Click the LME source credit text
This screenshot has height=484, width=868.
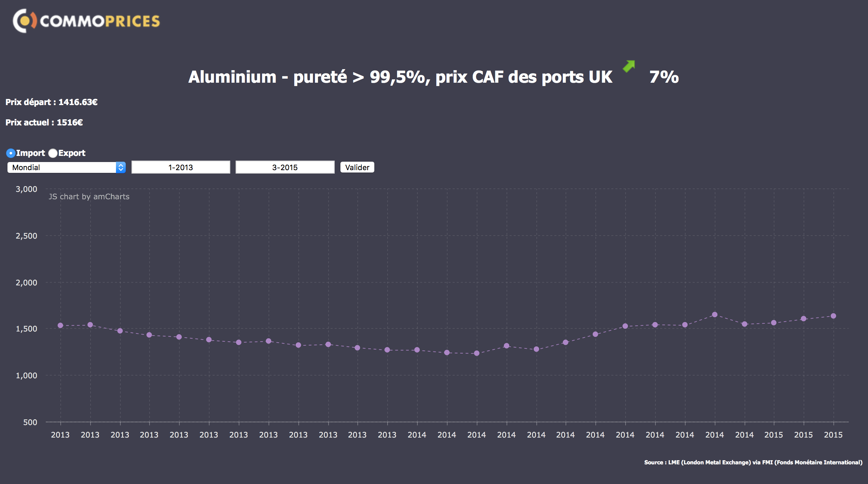click(753, 462)
